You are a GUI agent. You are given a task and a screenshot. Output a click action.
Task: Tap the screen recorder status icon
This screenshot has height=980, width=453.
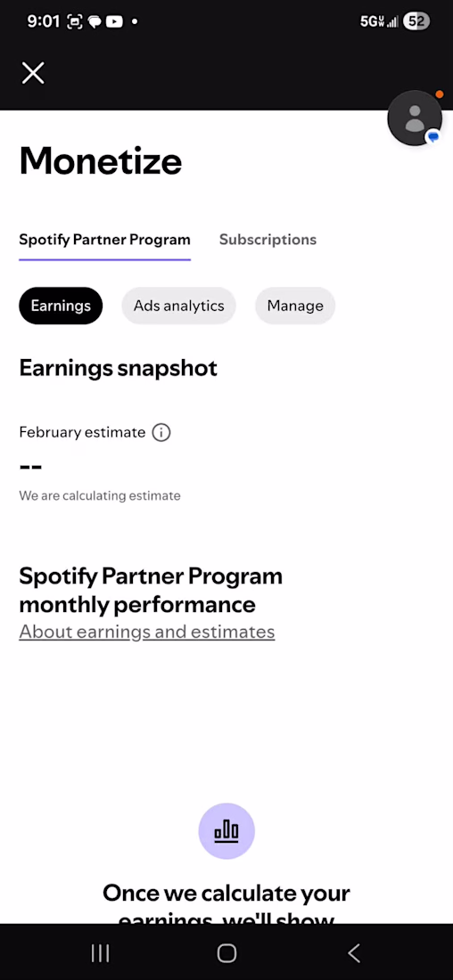tap(74, 22)
